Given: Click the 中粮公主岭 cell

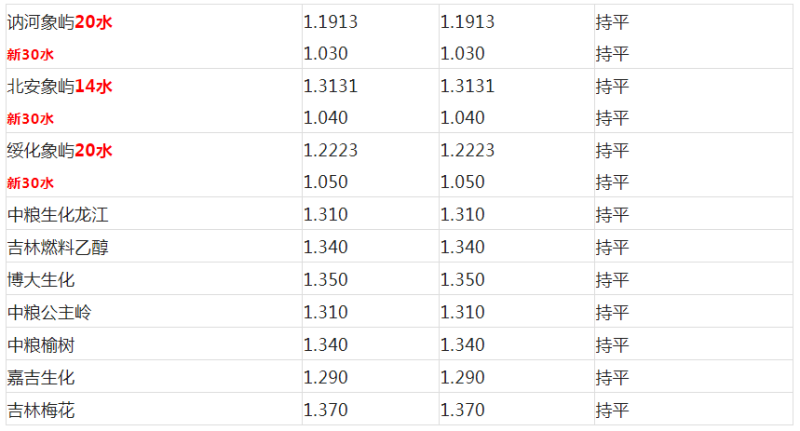Looking at the screenshot, I should click(x=49, y=313).
